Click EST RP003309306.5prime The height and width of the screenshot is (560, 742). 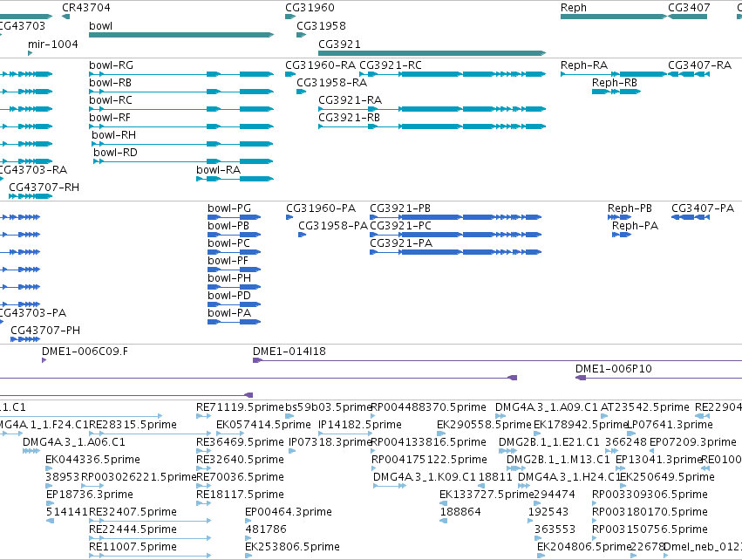(596, 503)
